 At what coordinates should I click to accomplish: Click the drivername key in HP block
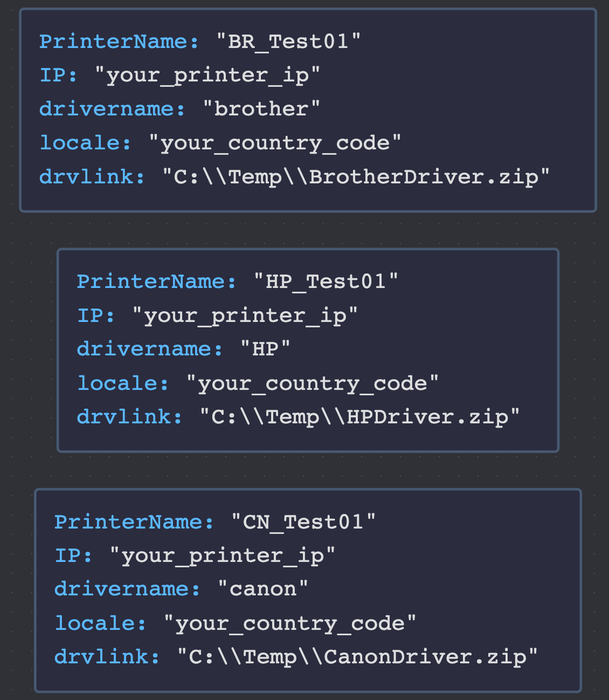click(150, 349)
